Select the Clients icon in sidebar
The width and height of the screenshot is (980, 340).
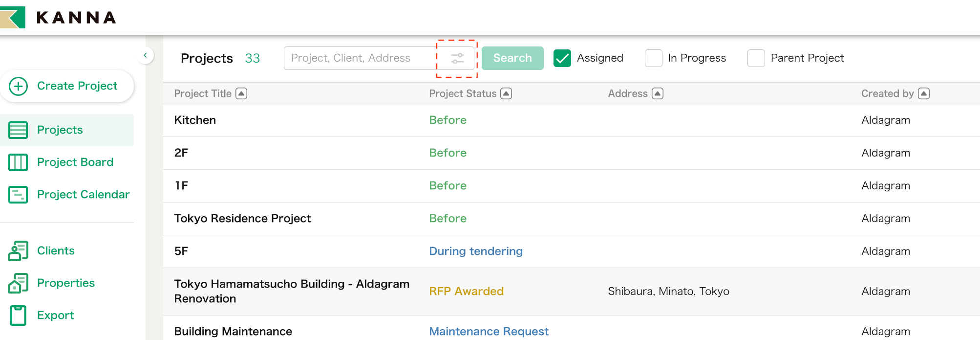[18, 250]
